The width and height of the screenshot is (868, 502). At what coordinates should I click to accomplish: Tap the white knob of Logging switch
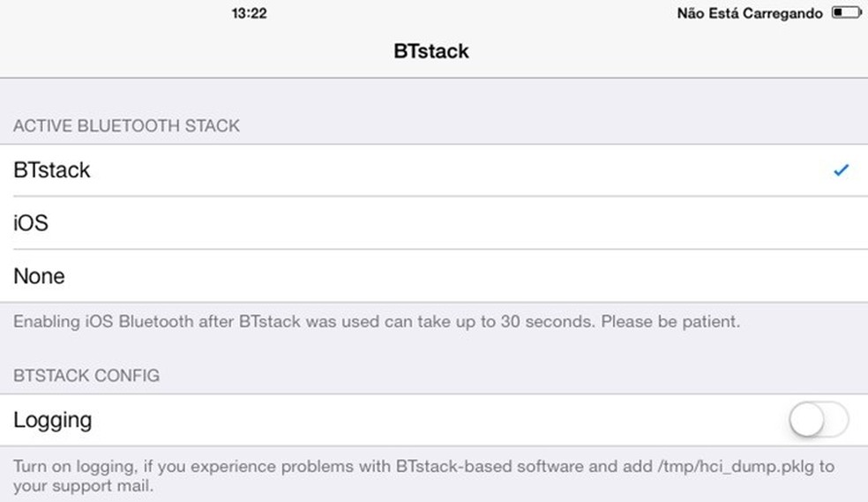806,420
